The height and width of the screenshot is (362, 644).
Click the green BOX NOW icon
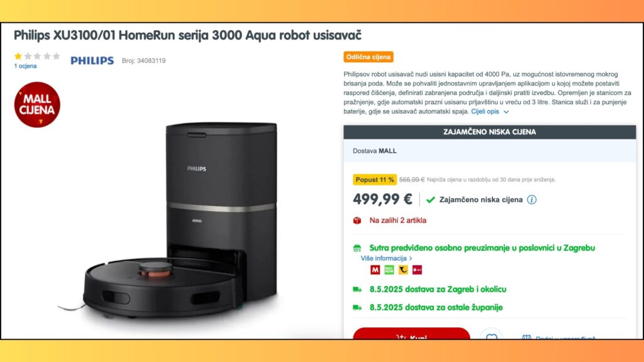point(389,270)
